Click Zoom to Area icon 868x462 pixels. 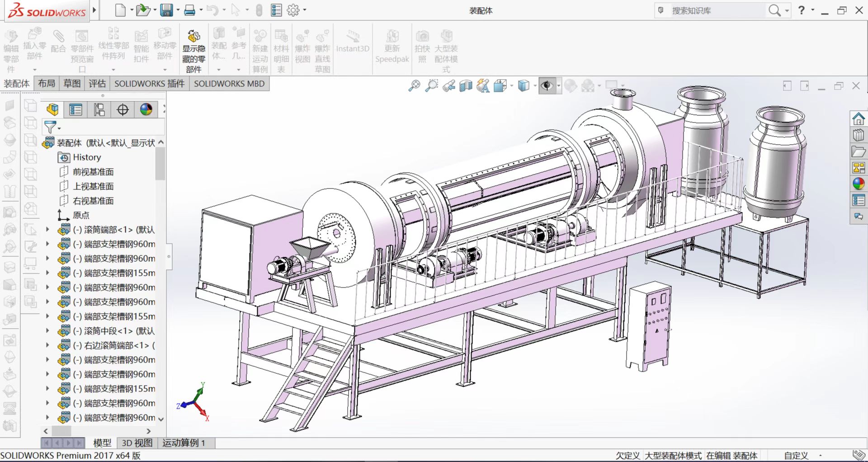point(432,85)
